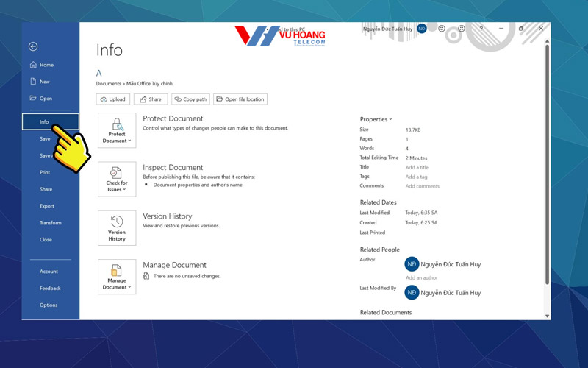Image resolution: width=588 pixels, height=368 pixels.
Task: Expand the Manage Document dropdown
Action: click(117, 277)
